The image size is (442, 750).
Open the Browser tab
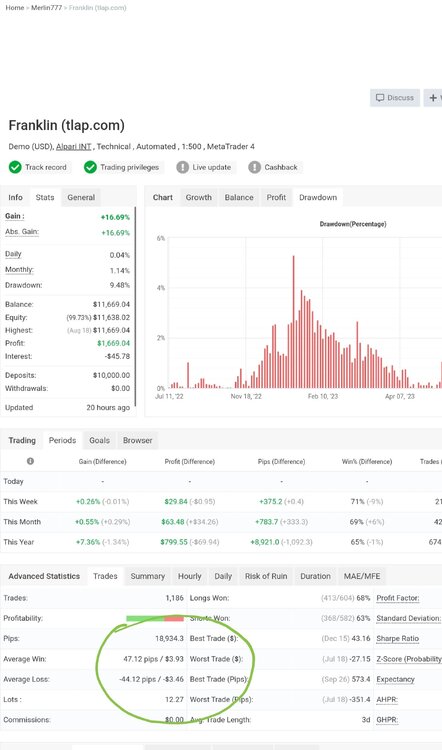coord(137,440)
